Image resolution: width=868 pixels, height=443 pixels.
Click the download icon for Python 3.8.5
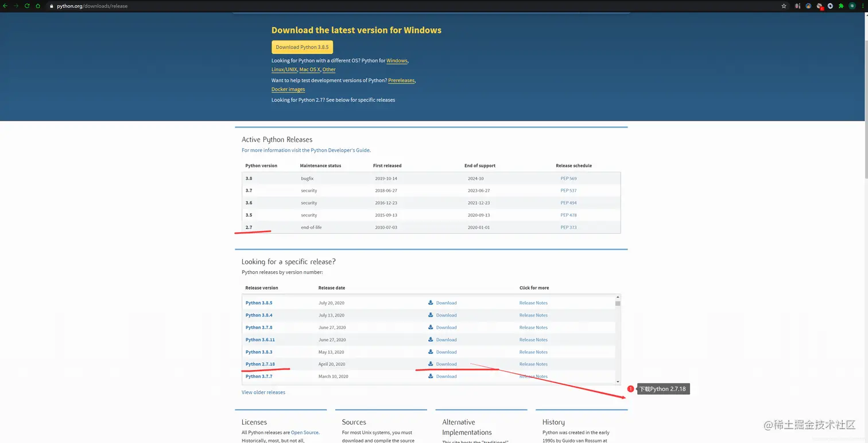pos(431,302)
